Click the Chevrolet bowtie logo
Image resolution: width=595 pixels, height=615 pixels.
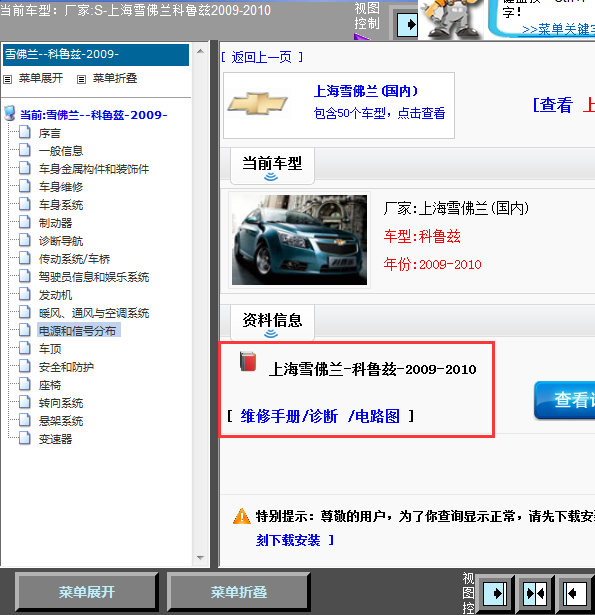click(x=258, y=104)
